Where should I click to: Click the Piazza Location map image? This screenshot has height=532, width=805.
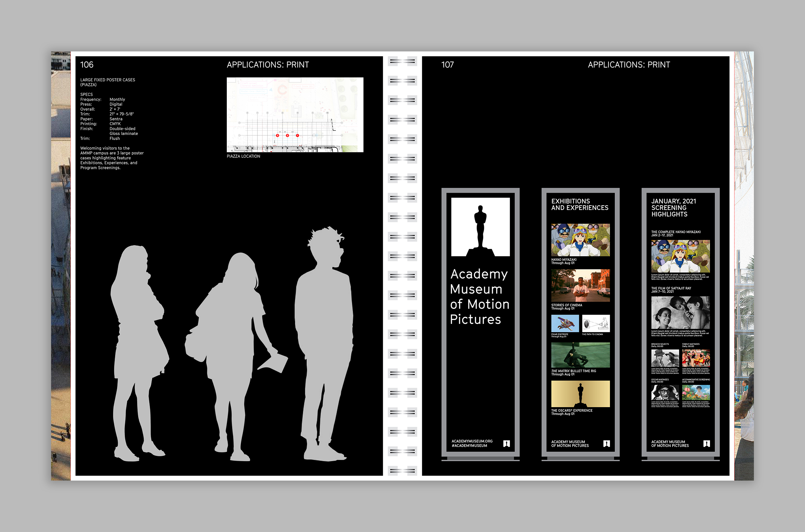(295, 115)
